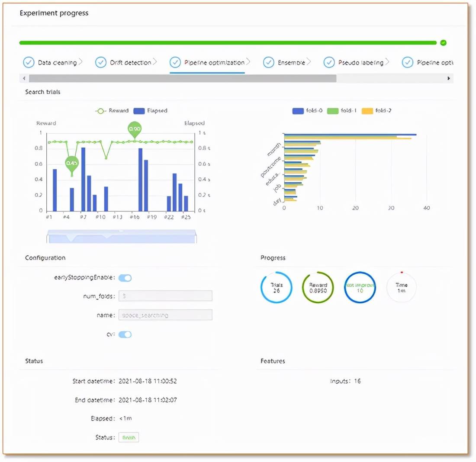Click the green finish status badge
Viewport: 476px width, 462px height.
point(129,437)
